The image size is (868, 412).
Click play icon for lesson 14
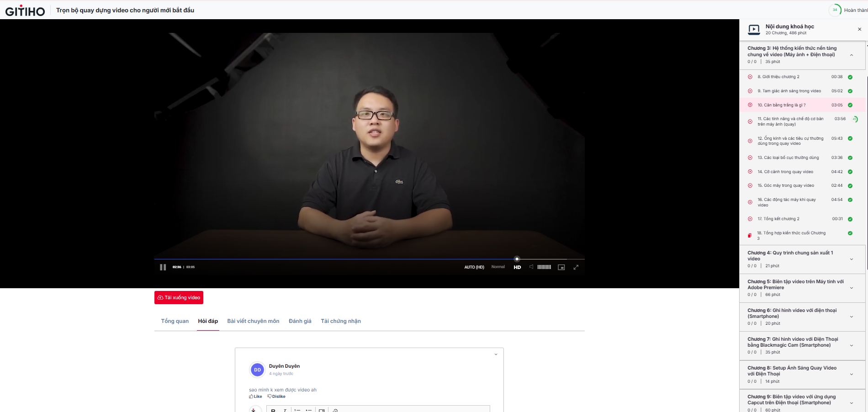pyautogui.click(x=750, y=172)
